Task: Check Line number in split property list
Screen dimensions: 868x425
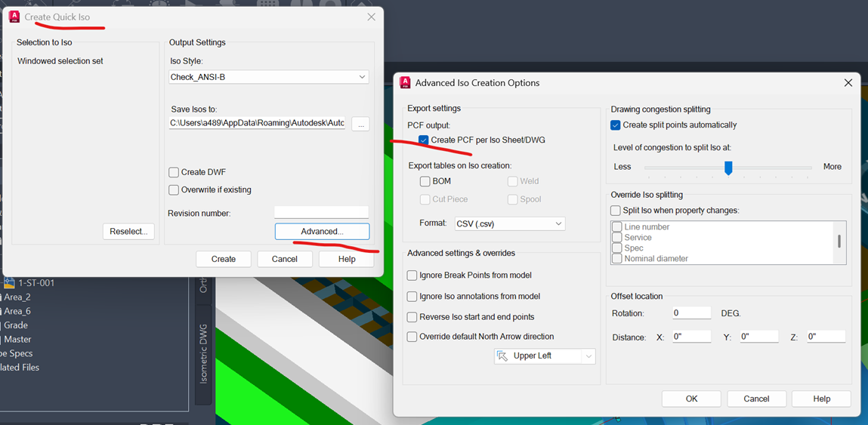Action: 616,227
